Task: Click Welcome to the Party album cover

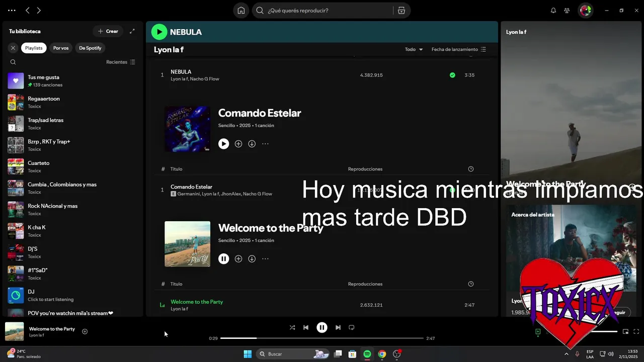Action: [187, 244]
